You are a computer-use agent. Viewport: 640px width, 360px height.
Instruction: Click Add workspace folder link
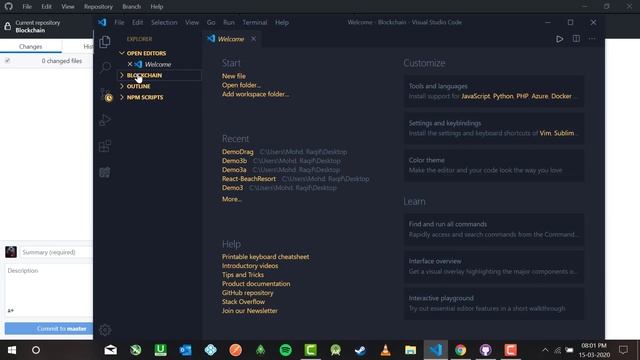[255, 94]
